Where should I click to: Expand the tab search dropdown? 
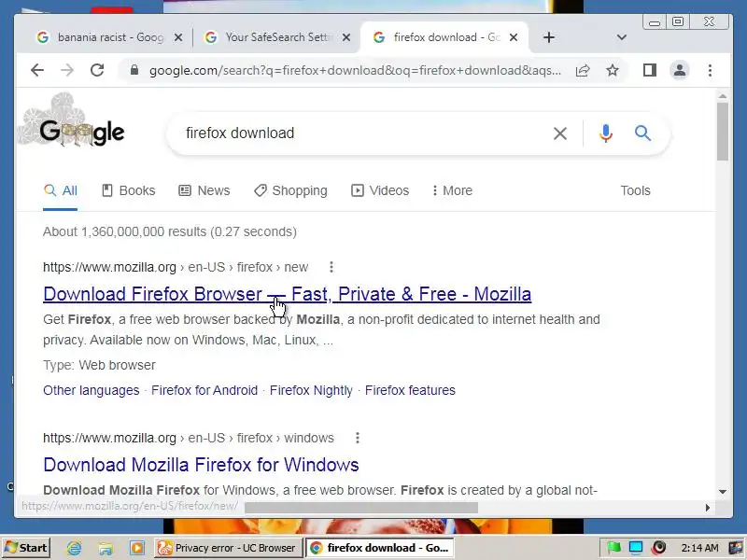(621, 37)
